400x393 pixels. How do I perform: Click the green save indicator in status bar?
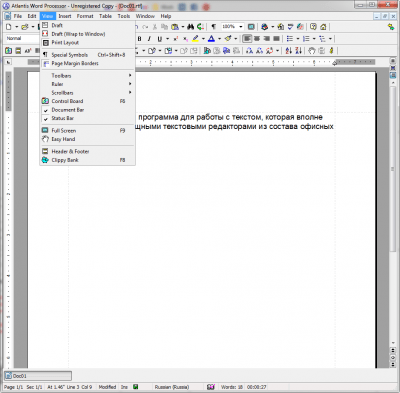click(x=135, y=387)
